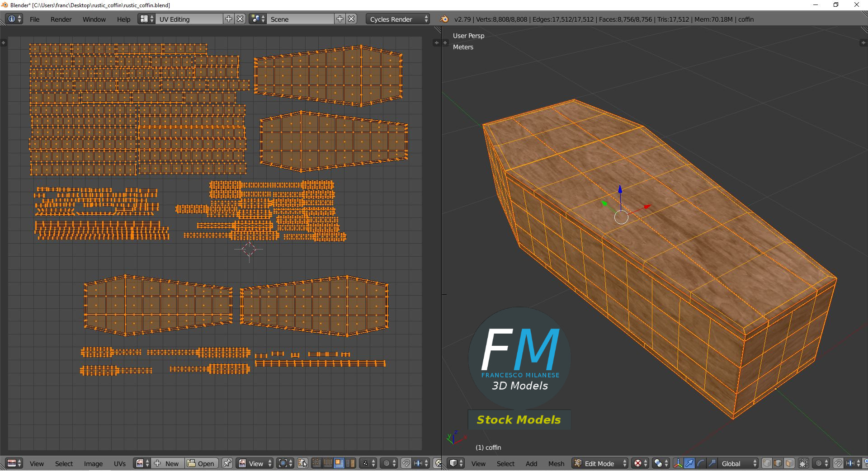Open the Edit Mode selector dropdown

point(600,463)
